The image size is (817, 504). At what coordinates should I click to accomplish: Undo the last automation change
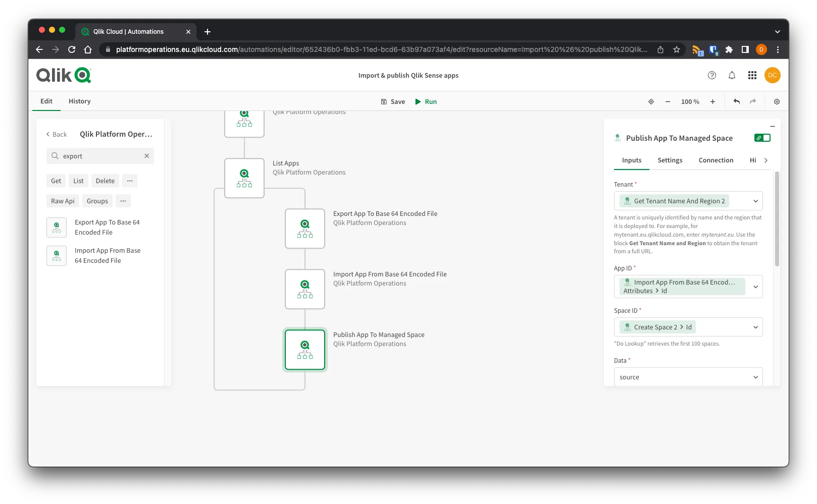pyautogui.click(x=736, y=101)
